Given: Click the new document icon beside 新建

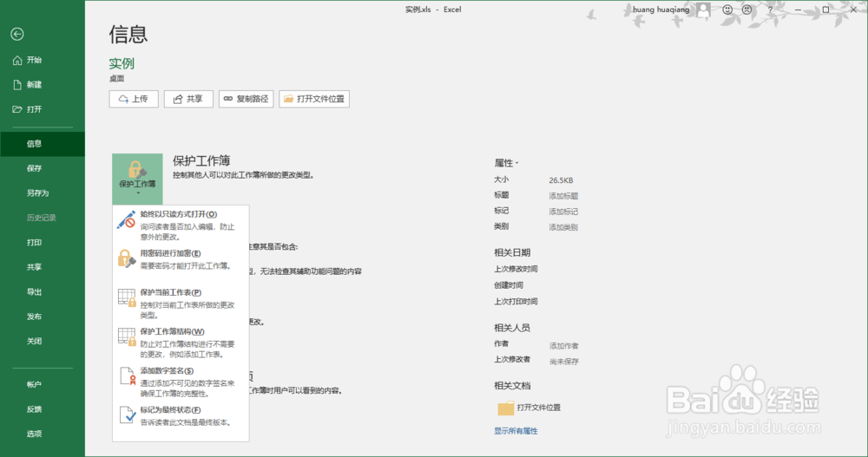Looking at the screenshot, I should pyautogui.click(x=17, y=85).
